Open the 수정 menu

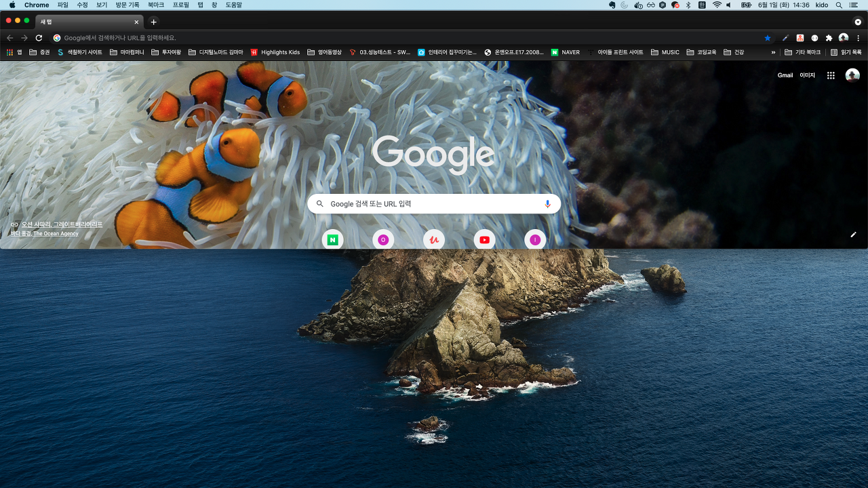click(82, 5)
